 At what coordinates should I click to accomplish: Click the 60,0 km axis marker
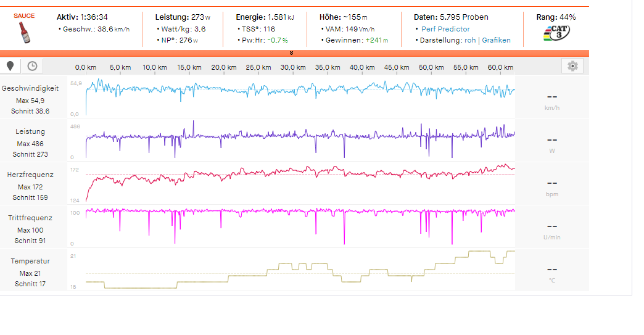click(500, 67)
